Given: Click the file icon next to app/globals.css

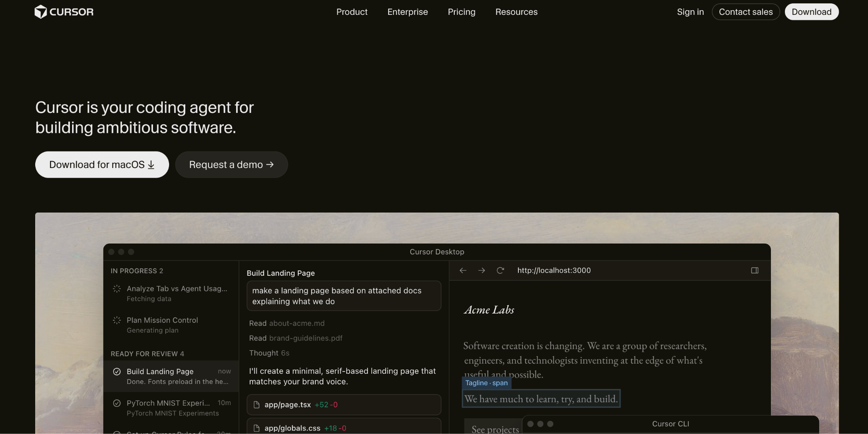Looking at the screenshot, I should (256, 428).
